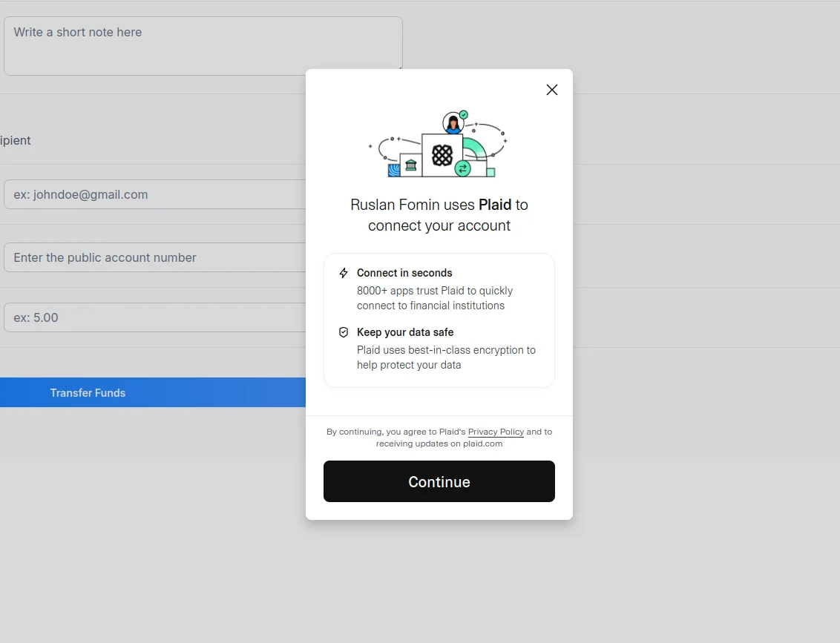Image resolution: width=840 pixels, height=643 pixels.
Task: Click the green checkmark badge
Action: (x=464, y=115)
